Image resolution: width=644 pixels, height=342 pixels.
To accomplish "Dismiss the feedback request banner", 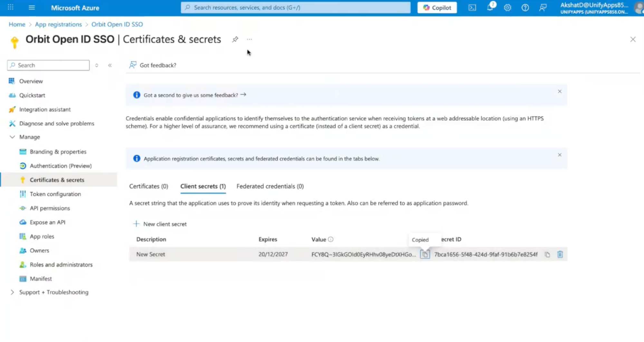I will 560,91.
